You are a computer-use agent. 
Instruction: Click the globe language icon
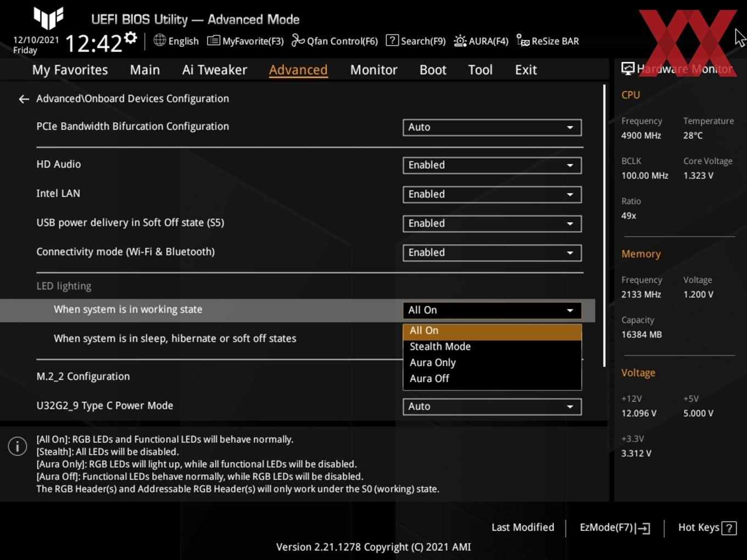[159, 40]
